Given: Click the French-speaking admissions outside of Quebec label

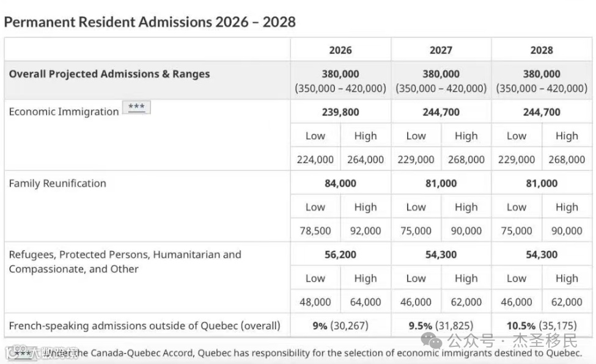Looking at the screenshot, I should coord(144,326).
